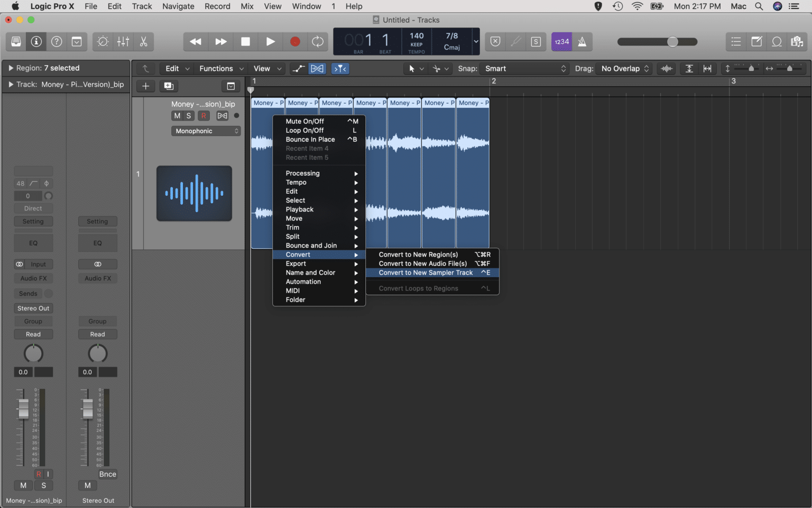Viewport: 812px width, 508px height.
Task: Click the Stereo Out button on the channel strip
Action: coord(33,308)
